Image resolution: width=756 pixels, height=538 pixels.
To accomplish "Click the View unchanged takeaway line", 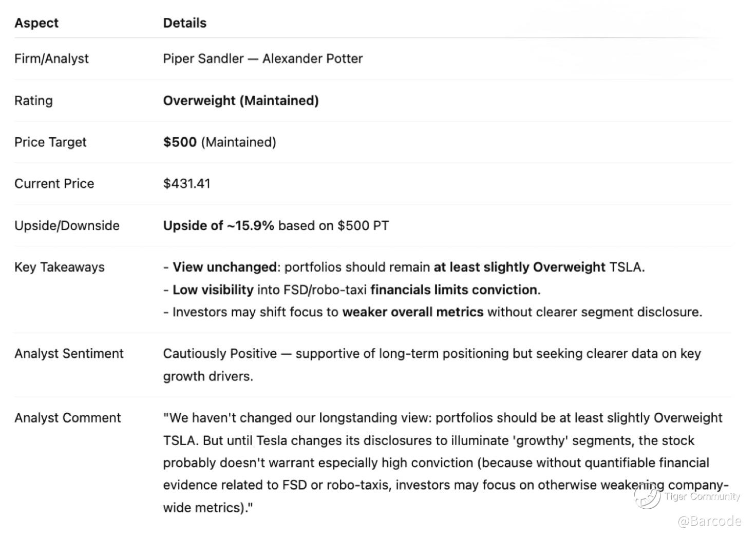I will 404,267.
